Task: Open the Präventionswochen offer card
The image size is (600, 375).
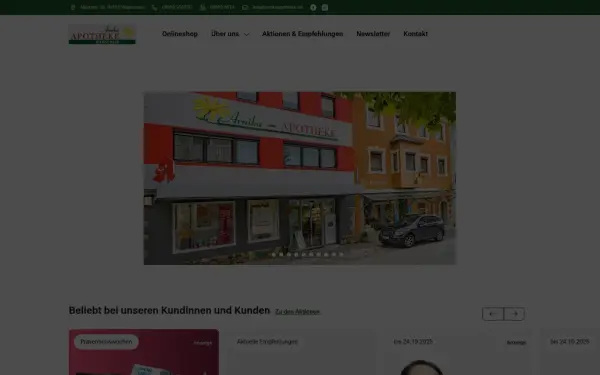Action: pyautogui.click(x=144, y=352)
